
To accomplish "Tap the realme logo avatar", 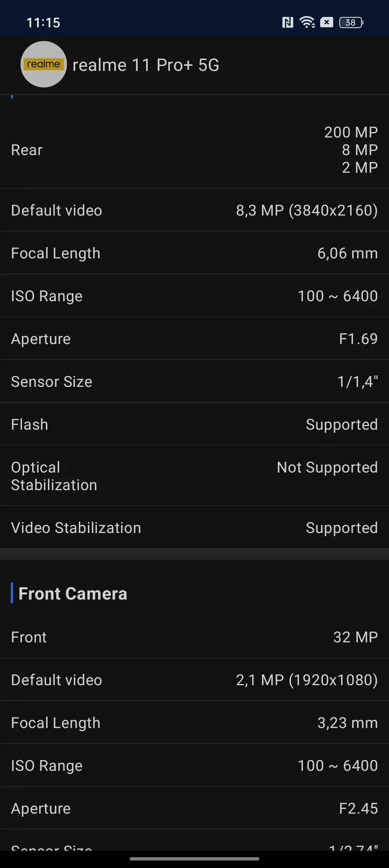I will click(43, 64).
